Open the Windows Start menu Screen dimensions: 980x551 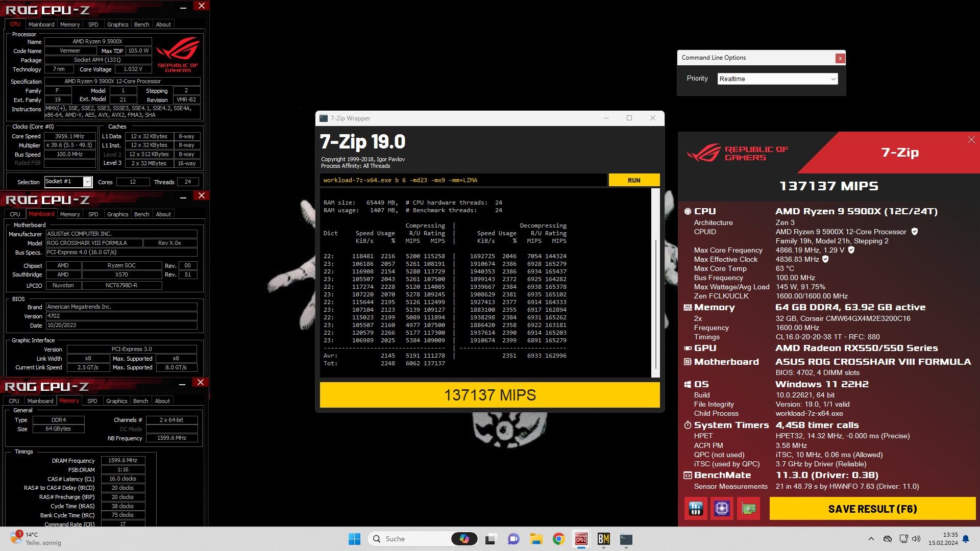[x=354, y=539]
